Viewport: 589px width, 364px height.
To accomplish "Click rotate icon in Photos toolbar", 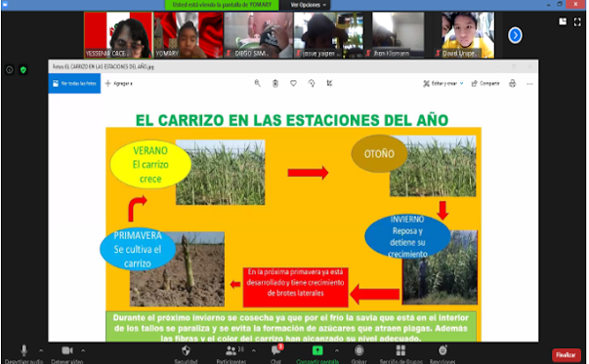I will [312, 83].
